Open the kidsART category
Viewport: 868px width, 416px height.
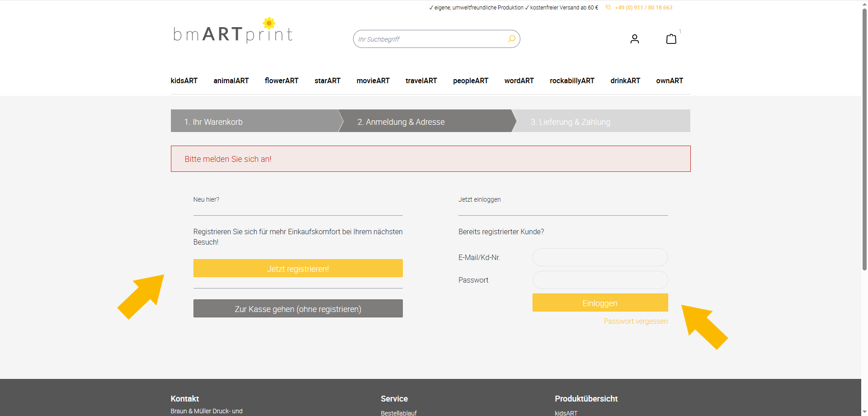coord(184,81)
